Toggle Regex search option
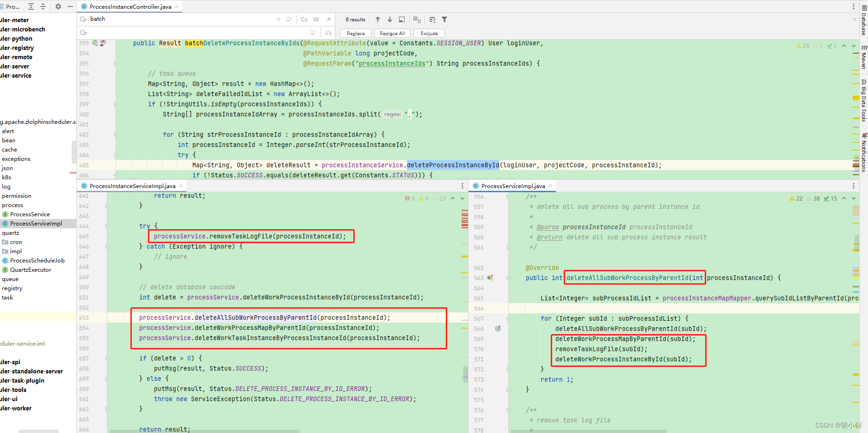This screenshot has height=433, width=868. (x=328, y=19)
